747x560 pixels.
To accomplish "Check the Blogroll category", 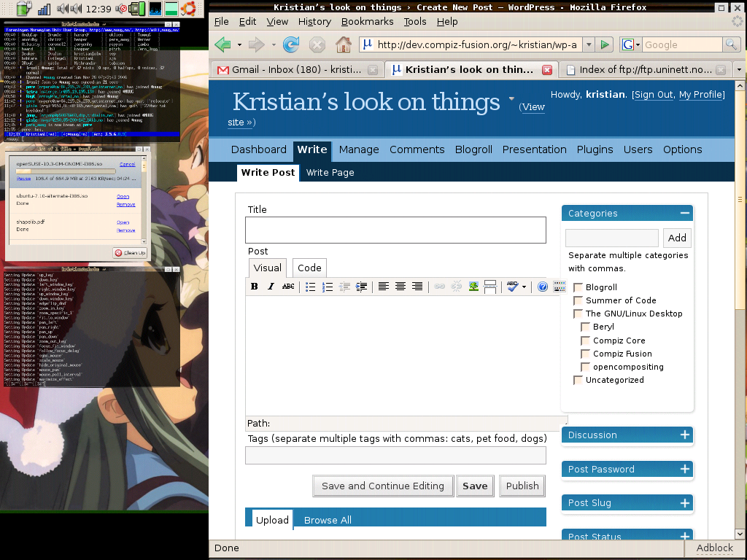I will (578, 287).
